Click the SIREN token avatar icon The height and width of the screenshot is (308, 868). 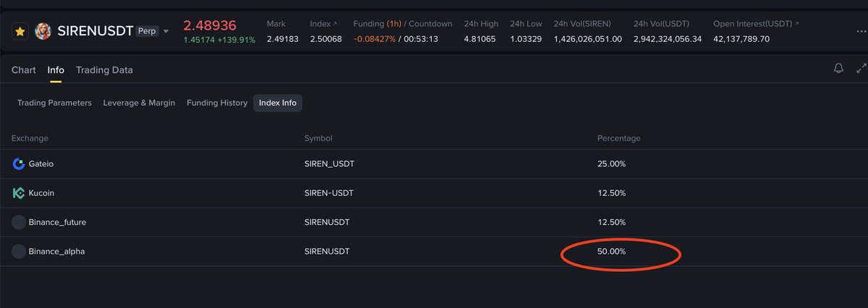point(43,32)
